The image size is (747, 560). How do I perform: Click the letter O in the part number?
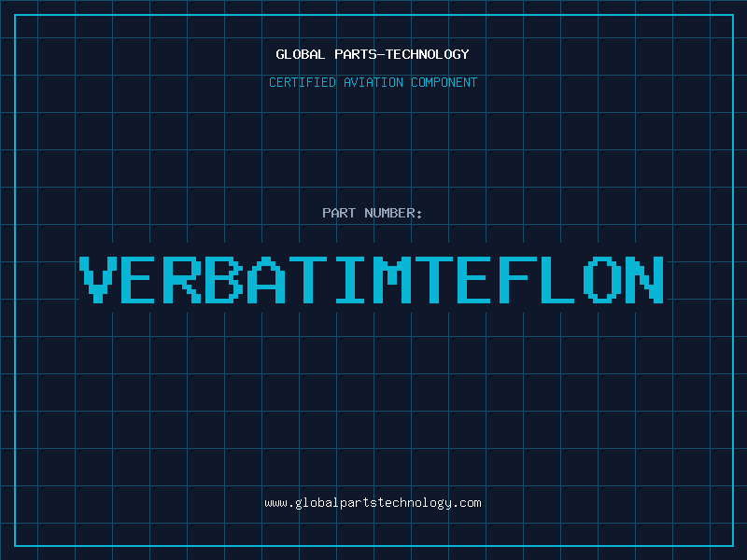603,280
